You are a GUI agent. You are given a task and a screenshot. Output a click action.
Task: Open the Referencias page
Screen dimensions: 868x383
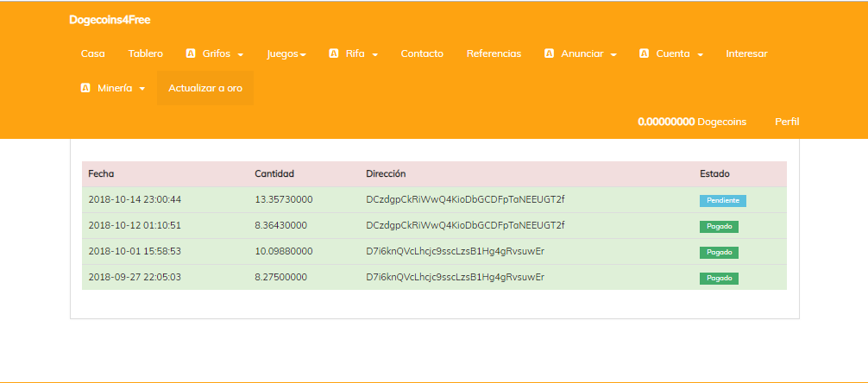(494, 53)
